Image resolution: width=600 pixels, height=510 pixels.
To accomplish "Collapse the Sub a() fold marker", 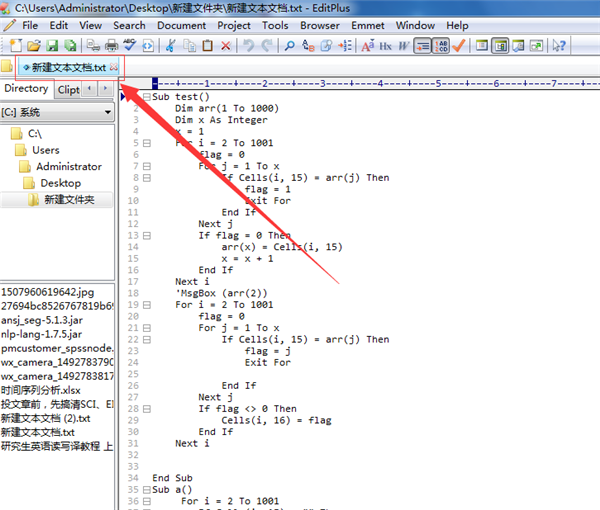I will click(x=146, y=490).
